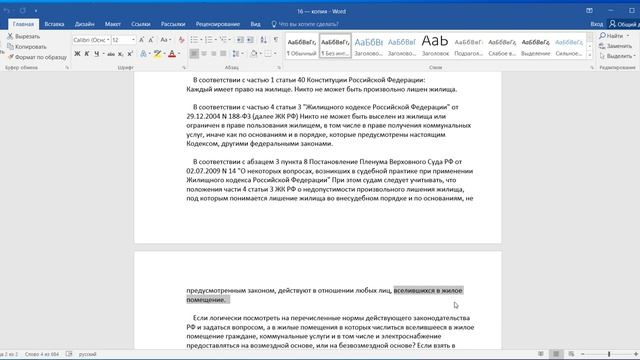
Task: Sign in via Вход
Action: pyautogui.click(x=596, y=24)
